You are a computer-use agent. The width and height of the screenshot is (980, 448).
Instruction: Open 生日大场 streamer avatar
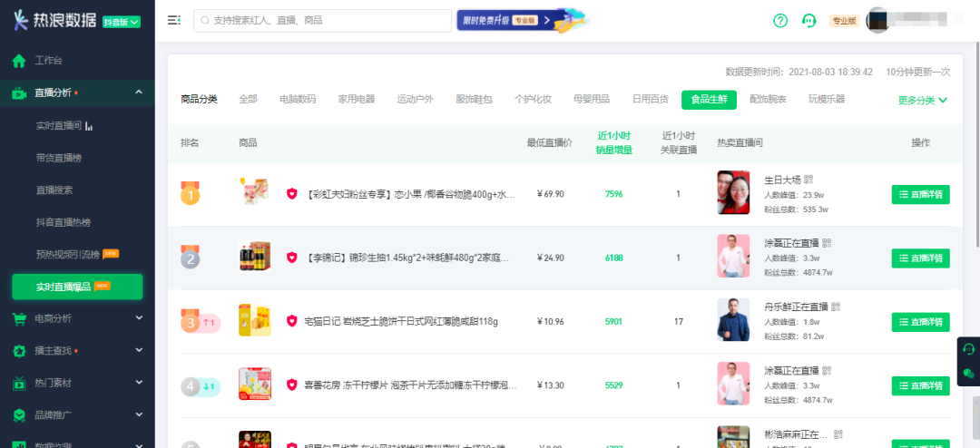click(x=733, y=193)
